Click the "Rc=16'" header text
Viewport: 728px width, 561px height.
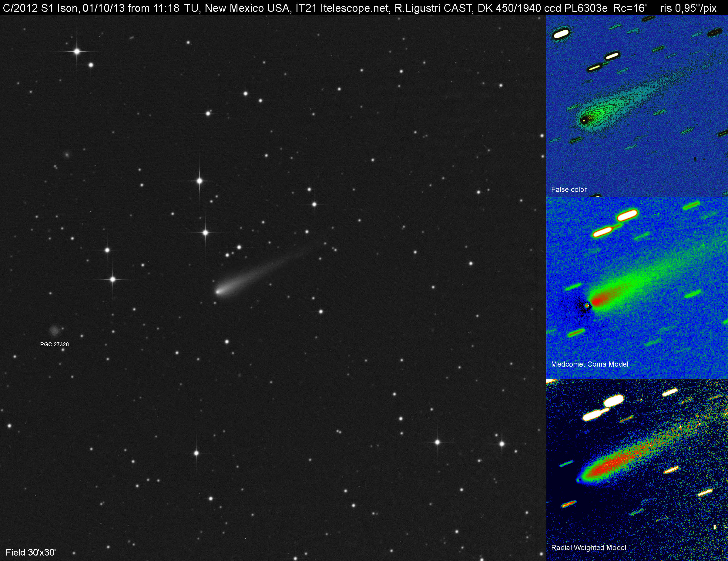coord(630,8)
